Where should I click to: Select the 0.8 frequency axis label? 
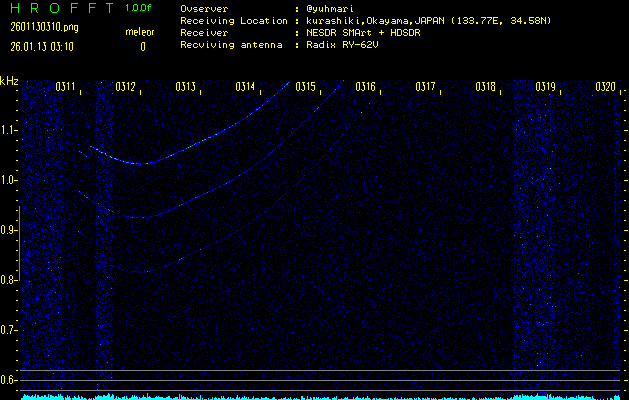(9, 280)
